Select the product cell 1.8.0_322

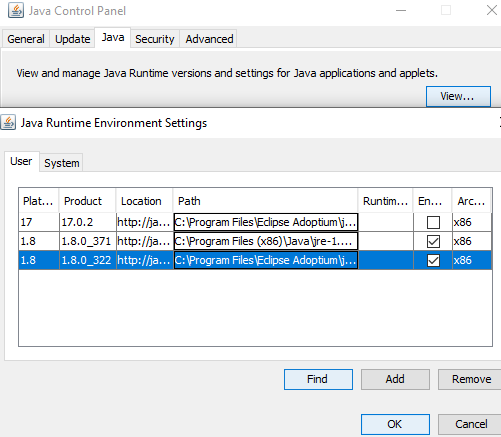click(88, 260)
